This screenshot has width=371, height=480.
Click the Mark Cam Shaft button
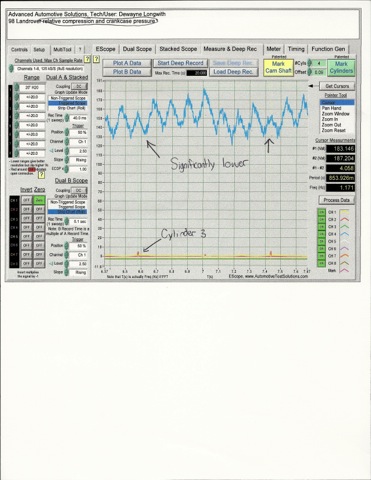278,67
